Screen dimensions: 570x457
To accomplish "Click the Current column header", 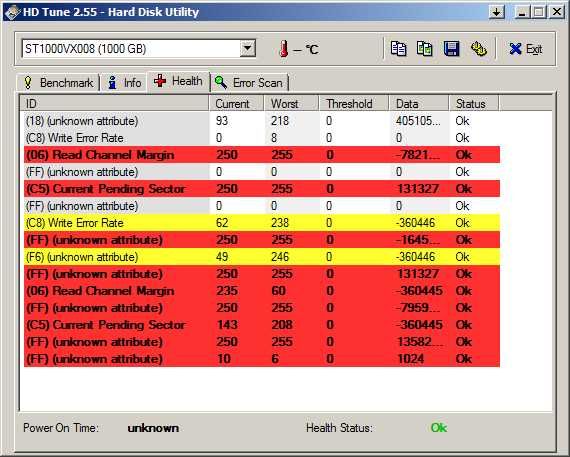I will (x=237, y=104).
